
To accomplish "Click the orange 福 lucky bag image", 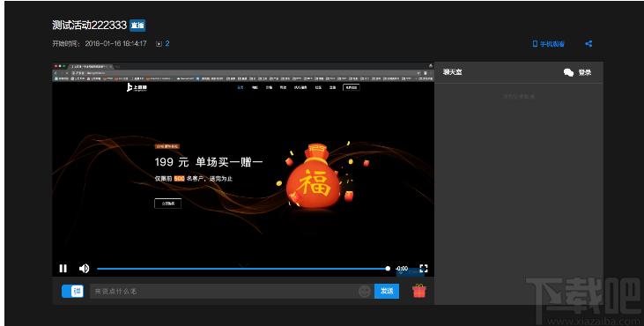I will point(315,176).
